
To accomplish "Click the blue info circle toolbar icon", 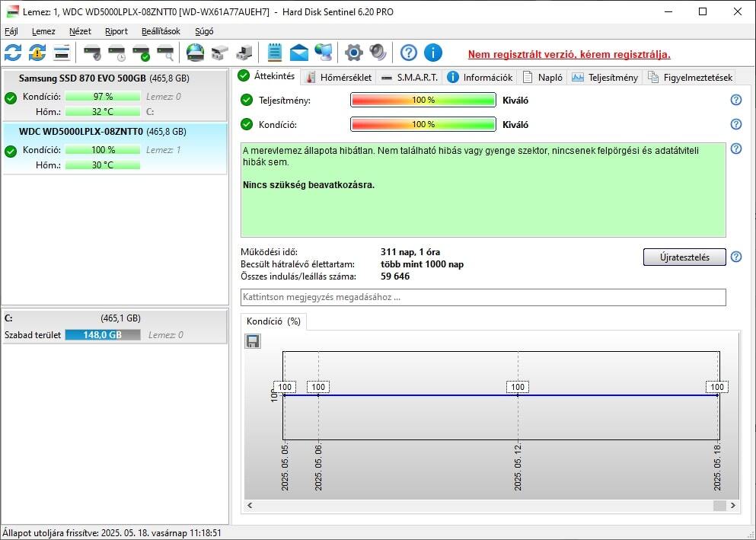I will [x=433, y=53].
